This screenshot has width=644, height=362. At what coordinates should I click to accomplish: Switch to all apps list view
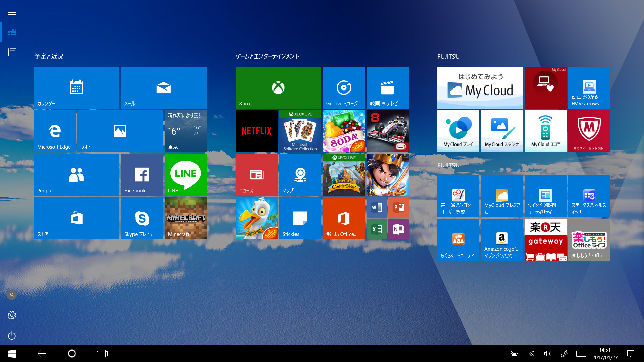tap(12, 52)
